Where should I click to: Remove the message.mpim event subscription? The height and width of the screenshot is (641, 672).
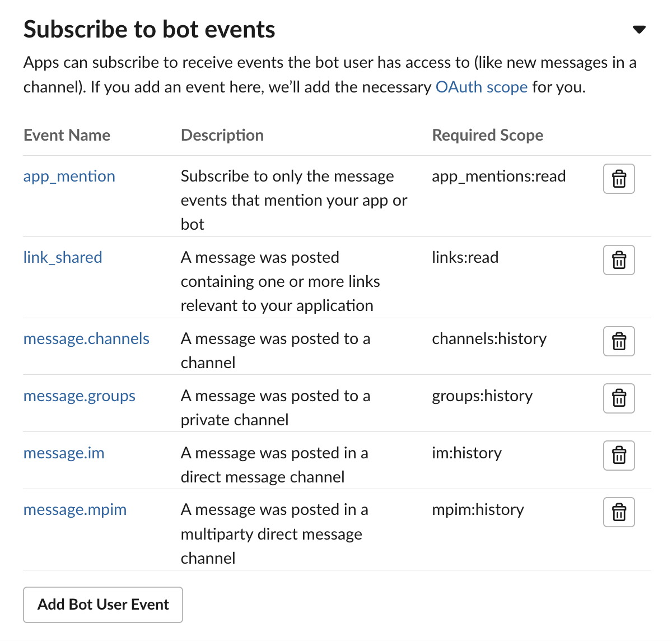coord(619,512)
